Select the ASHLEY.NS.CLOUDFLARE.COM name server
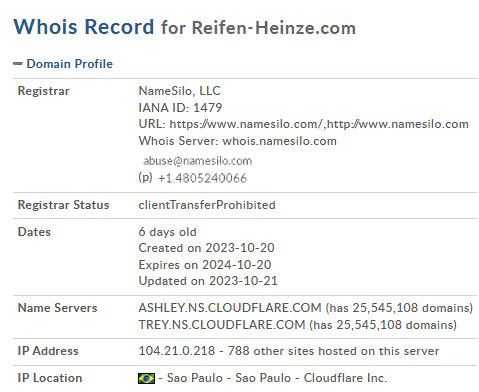 [230, 308]
